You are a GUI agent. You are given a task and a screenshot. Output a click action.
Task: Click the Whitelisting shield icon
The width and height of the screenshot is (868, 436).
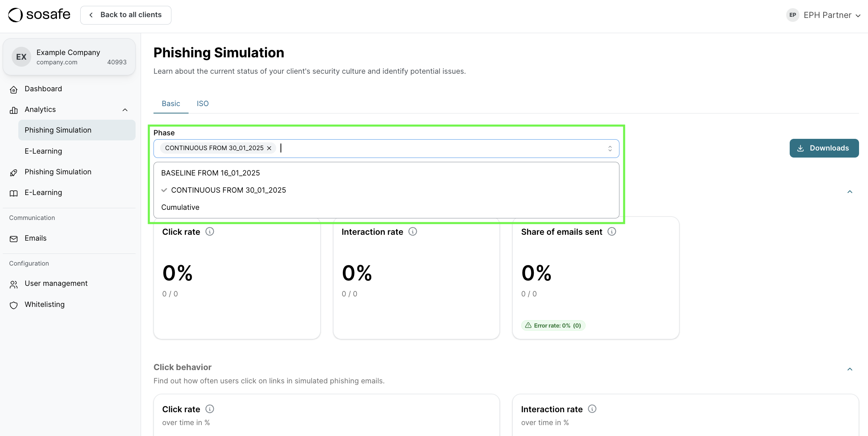point(14,305)
